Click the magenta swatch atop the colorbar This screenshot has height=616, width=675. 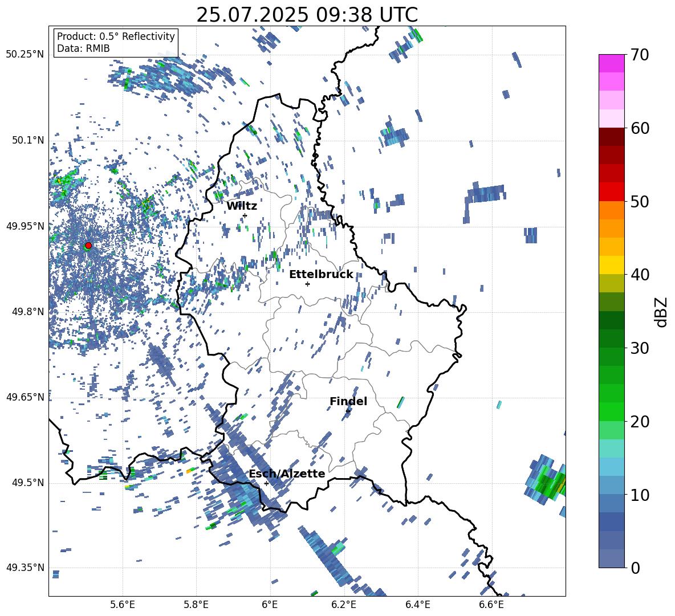(611, 63)
